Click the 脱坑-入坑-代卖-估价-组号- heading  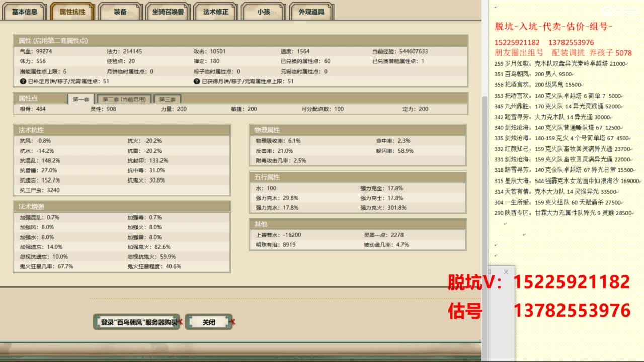553,26
